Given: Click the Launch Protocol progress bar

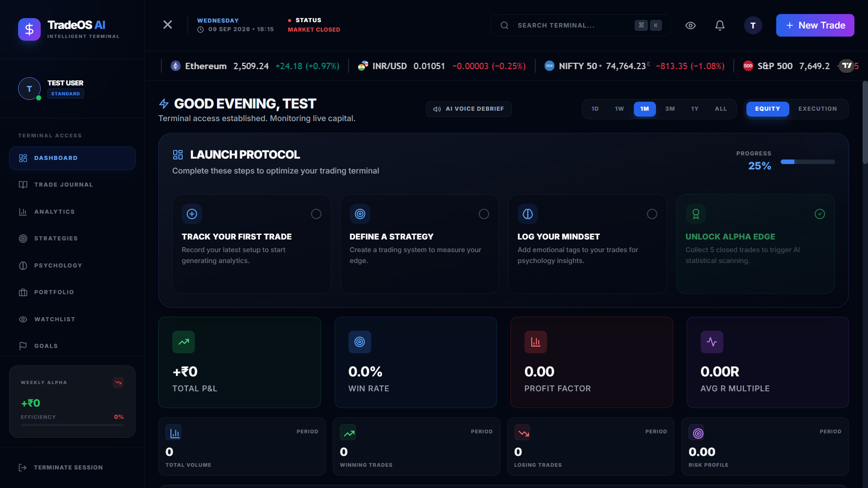Looking at the screenshot, I should coord(807,162).
